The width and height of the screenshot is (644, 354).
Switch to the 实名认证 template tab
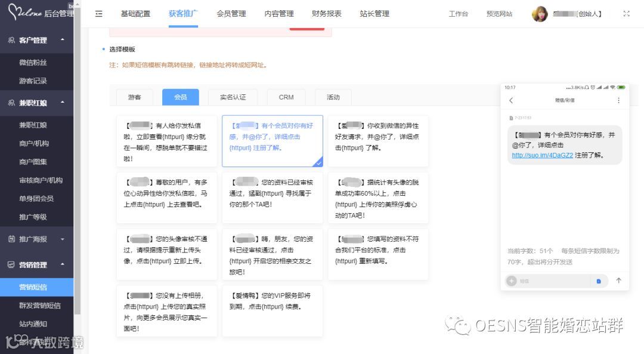233,97
